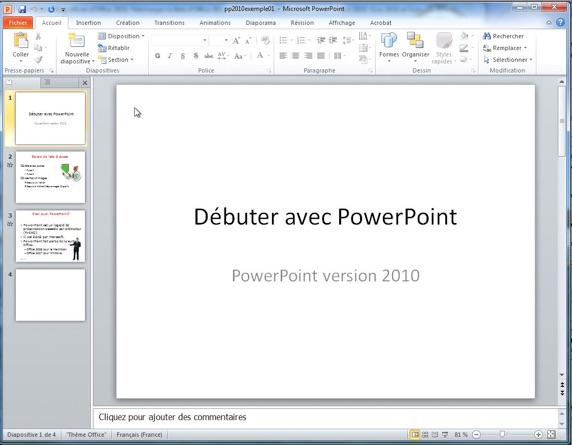This screenshot has width=572, height=445.
Task: Minimize the ribbon with the caret icon
Action: (549, 23)
